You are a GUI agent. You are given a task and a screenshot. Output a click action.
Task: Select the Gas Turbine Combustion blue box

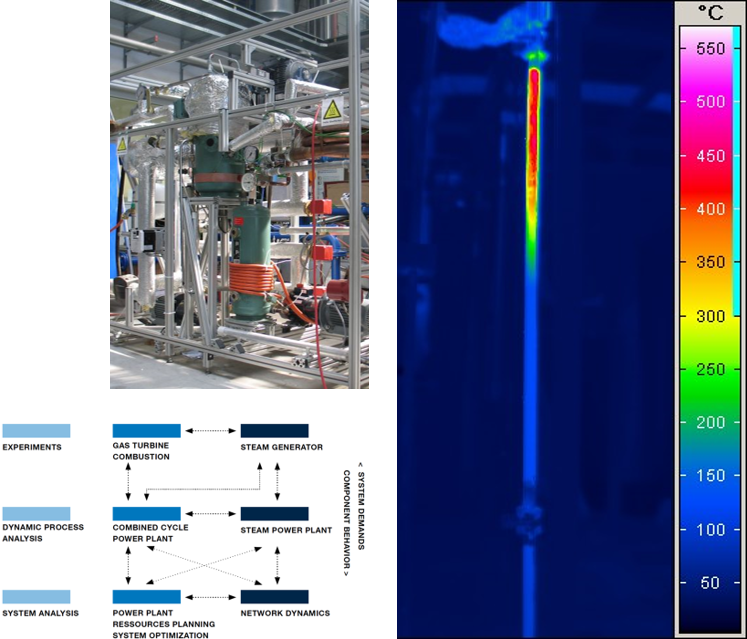point(147,431)
